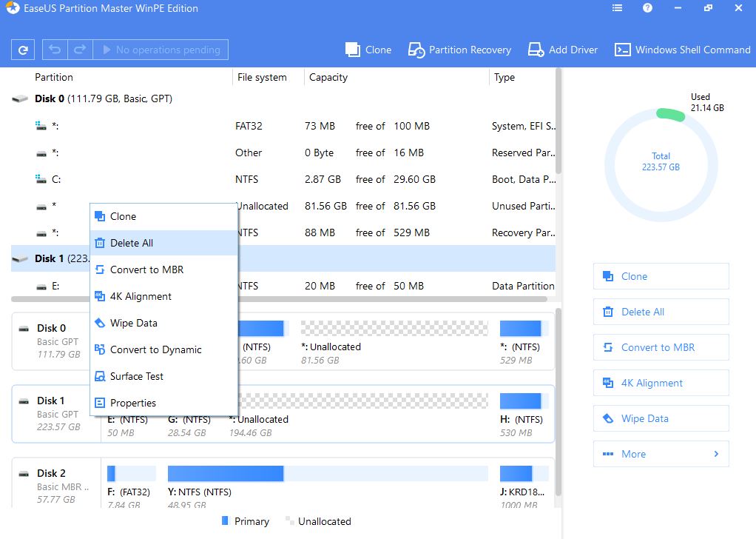
Task: Open Properties from the context menu
Action: (133, 403)
